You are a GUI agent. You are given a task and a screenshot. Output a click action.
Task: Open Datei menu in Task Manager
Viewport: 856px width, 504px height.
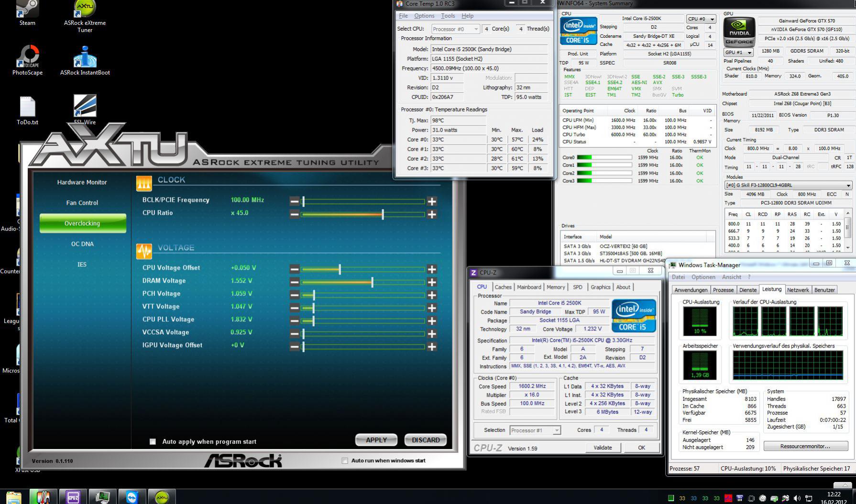click(x=678, y=277)
